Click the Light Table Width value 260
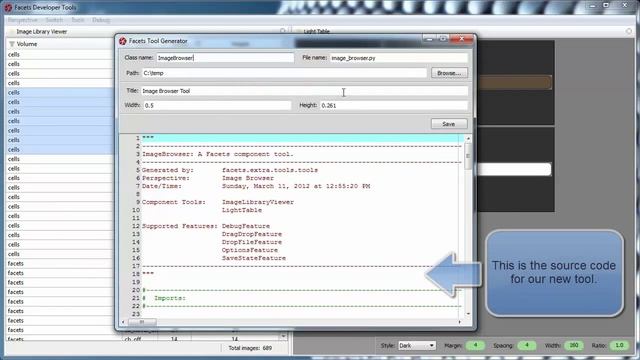Viewport: 640px width, 360px height. pos(573,345)
